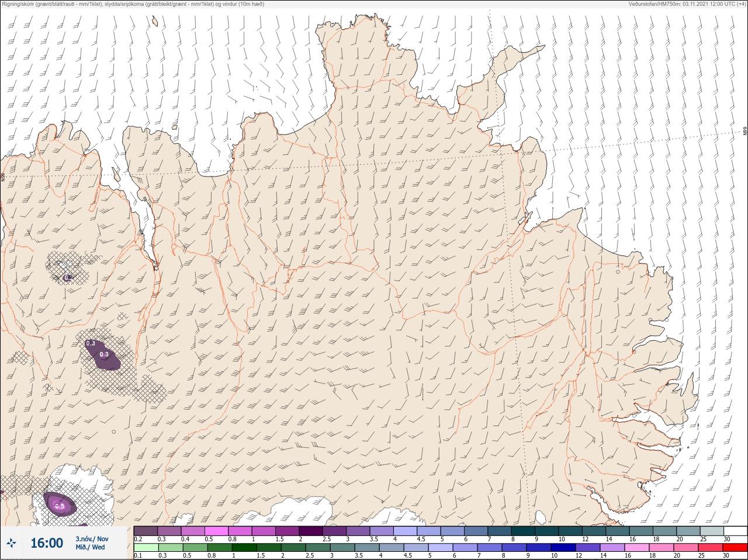Click the 0.5 precipitation contour label
This screenshot has width=748, height=560.
[60, 506]
